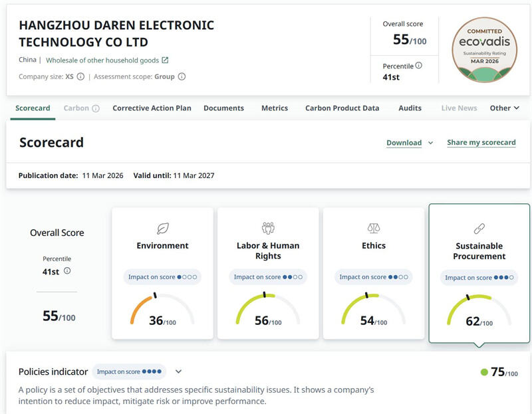The width and height of the screenshot is (532, 414).
Task: Click the info icon next to top Percentile
Action: click(x=418, y=66)
